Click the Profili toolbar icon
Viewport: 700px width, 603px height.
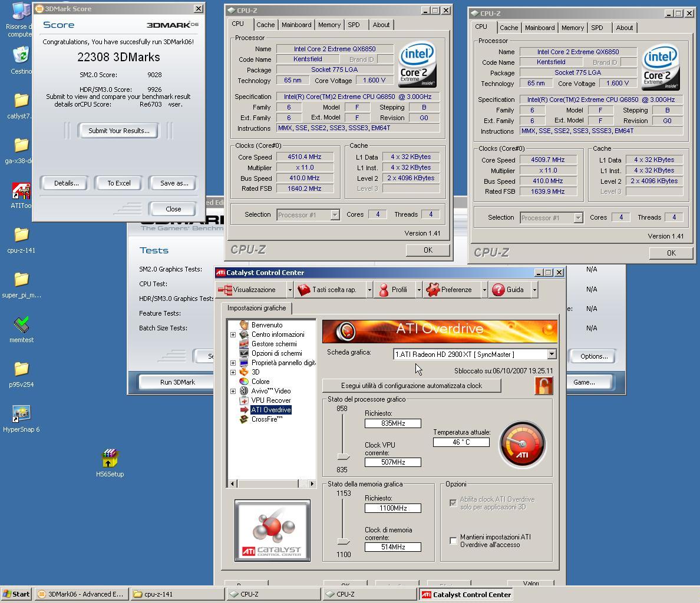tap(384, 290)
